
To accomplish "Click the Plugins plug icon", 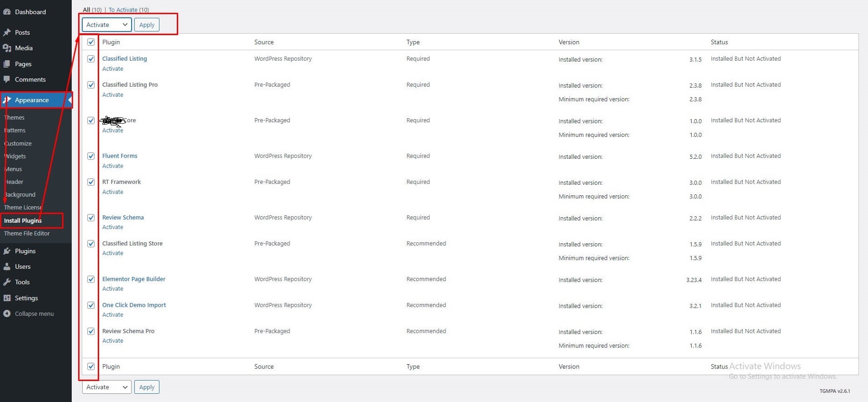I will click(x=7, y=251).
